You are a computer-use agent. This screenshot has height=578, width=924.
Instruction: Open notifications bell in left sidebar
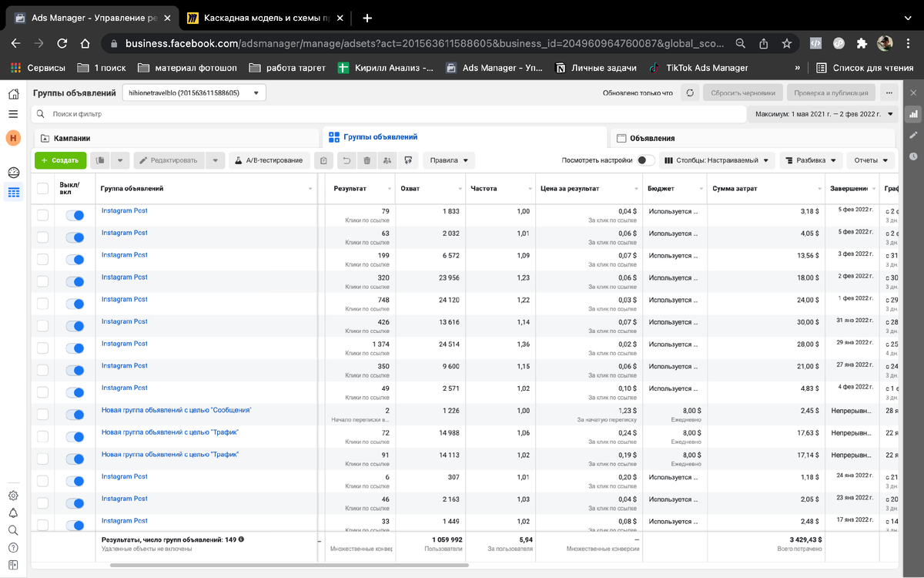[x=13, y=513]
